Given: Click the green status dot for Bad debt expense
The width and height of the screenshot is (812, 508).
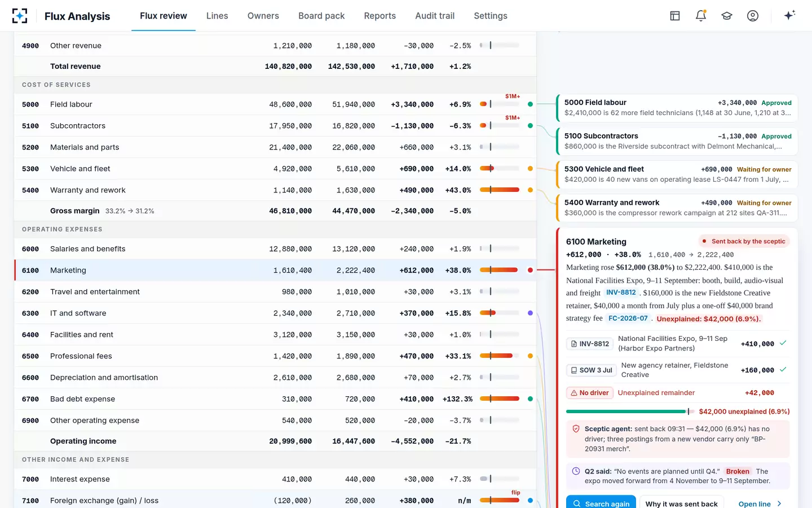Looking at the screenshot, I should tap(530, 399).
